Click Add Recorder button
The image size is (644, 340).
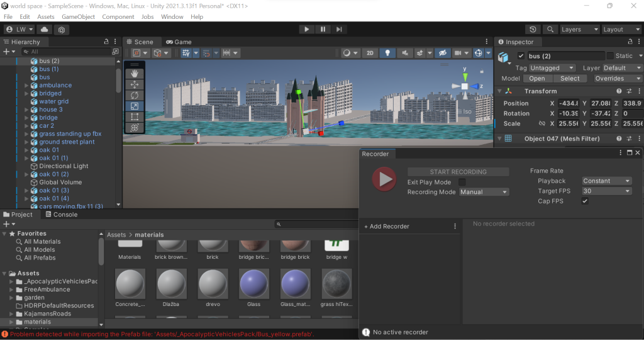coord(387,226)
